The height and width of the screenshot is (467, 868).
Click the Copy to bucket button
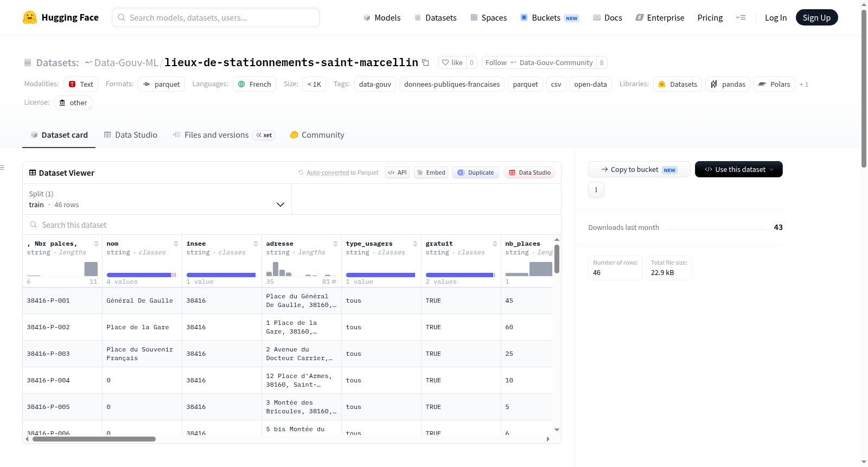tap(639, 169)
